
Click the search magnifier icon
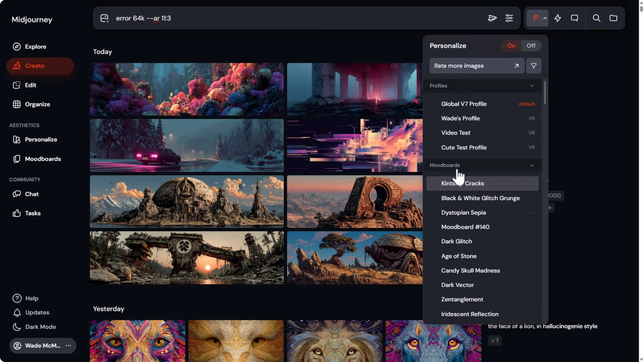click(x=597, y=18)
